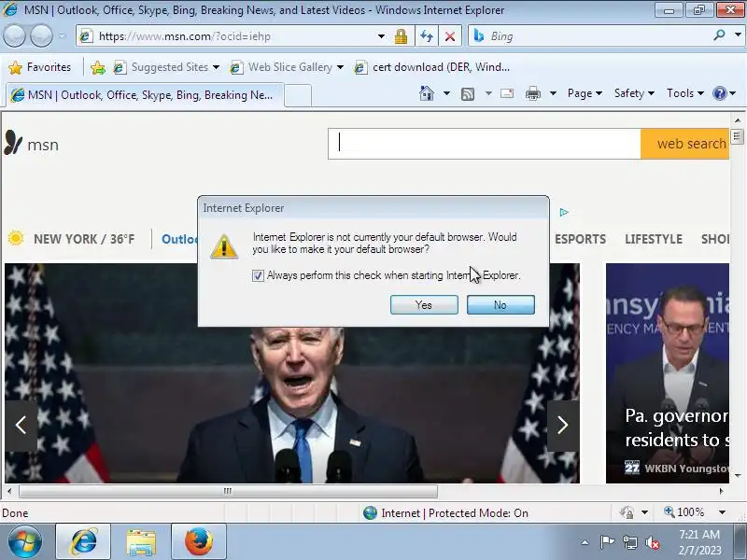Open the LIFESTYLE nav item
Screen dimensions: 747x560
(654, 239)
